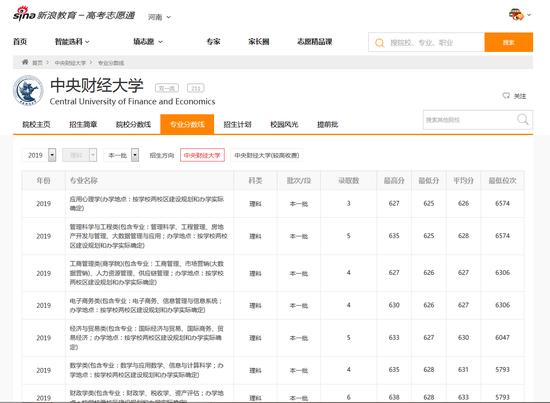Screen dimensions: 550x403
Task: Click the orange 搜索 button
Action: (509, 42)
